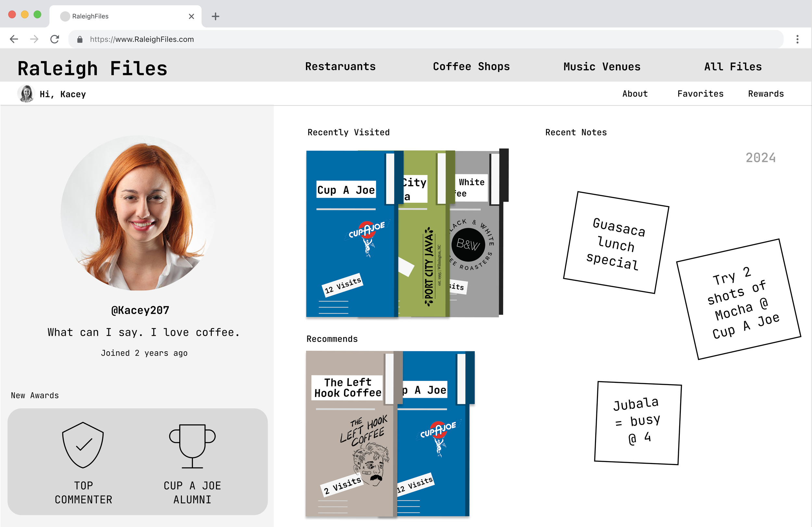Viewport: 812px width, 527px height.
Task: Click the Top Commenter shield award icon
Action: [x=83, y=445]
